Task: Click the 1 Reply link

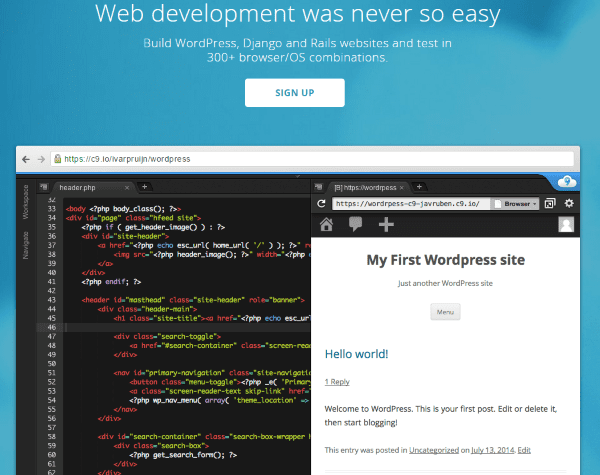Action: 337,382
